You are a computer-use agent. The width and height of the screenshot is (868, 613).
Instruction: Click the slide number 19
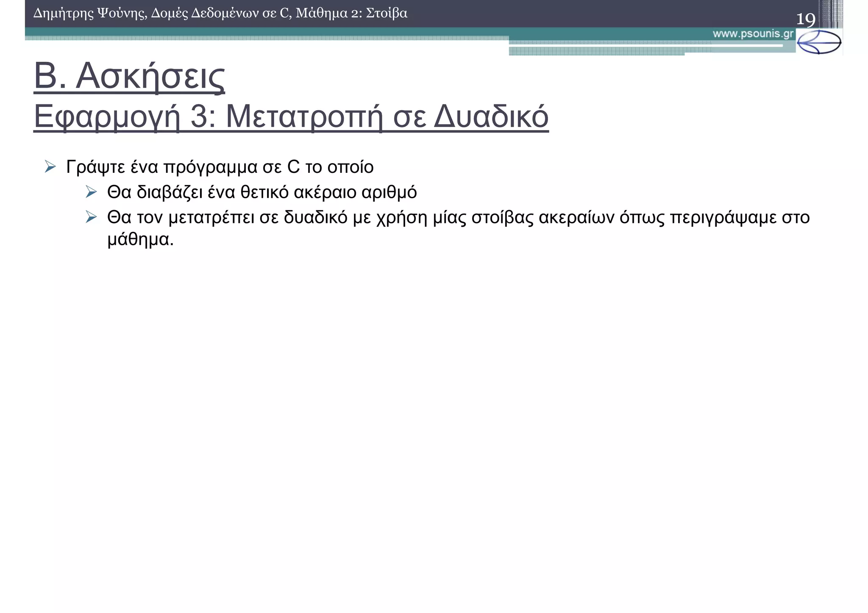(806, 19)
